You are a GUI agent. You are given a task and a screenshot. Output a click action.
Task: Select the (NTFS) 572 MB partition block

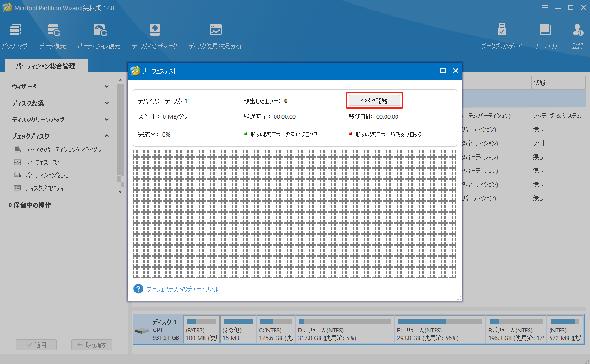pyautogui.click(x=566, y=330)
